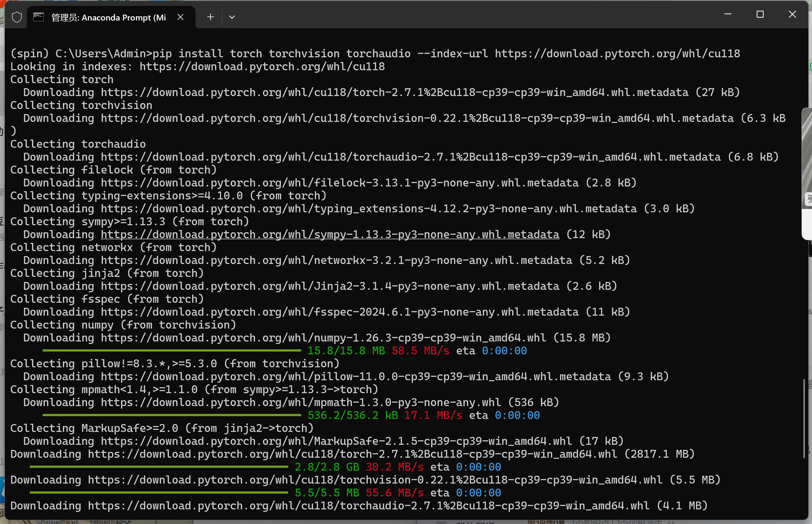The width and height of the screenshot is (812, 524).
Task: Open the underlined sympy-1.13.3 metadata link
Action: coord(330,234)
